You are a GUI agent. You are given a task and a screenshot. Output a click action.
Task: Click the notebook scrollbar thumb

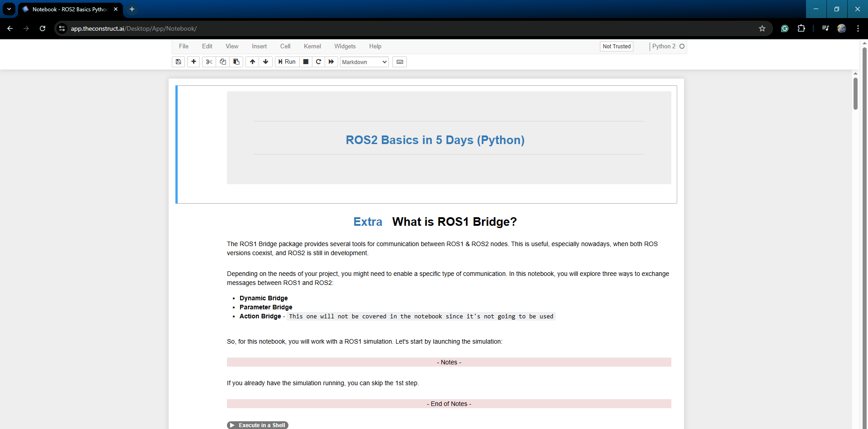click(855, 94)
